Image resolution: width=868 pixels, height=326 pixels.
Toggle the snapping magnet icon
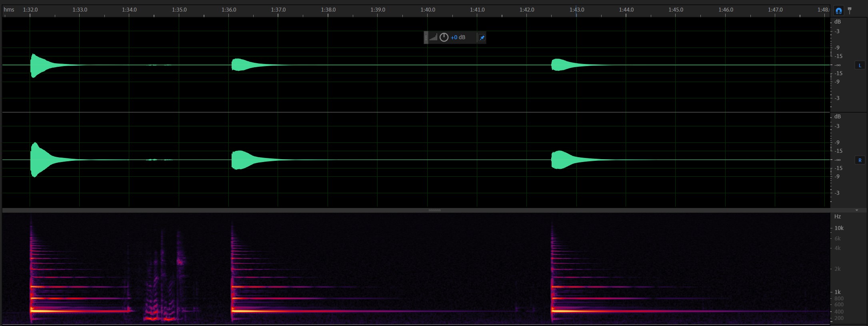(839, 11)
